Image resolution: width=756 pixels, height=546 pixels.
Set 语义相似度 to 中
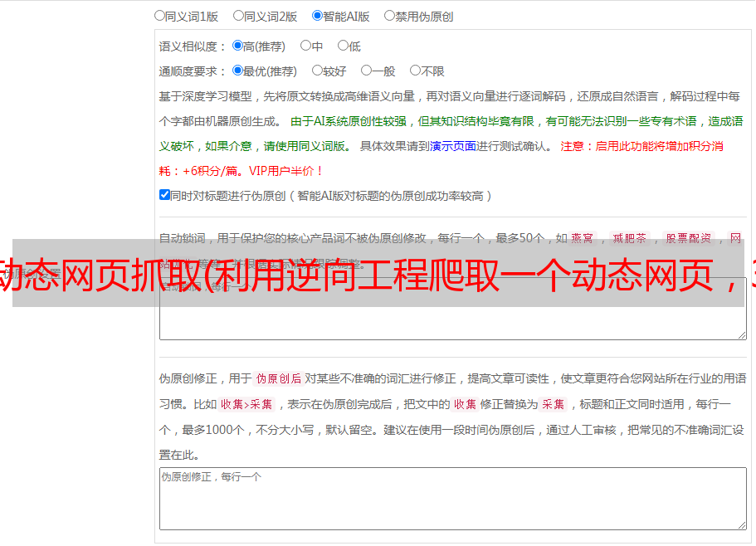click(305, 46)
